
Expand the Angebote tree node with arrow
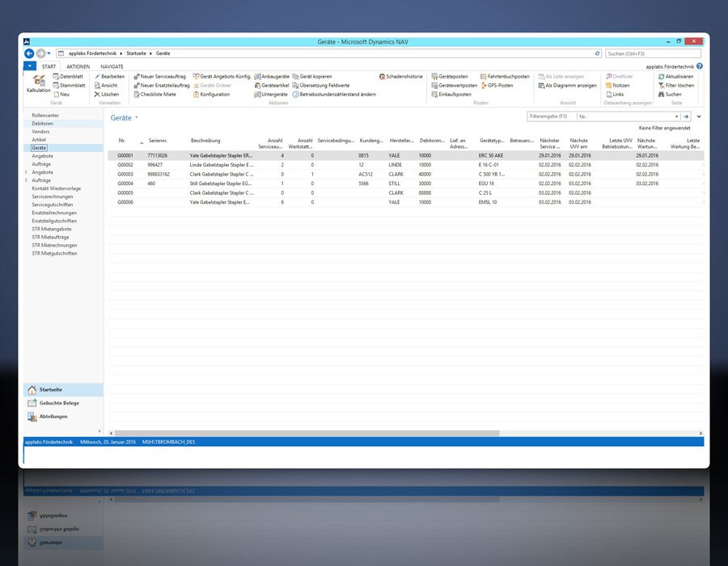tap(26, 172)
